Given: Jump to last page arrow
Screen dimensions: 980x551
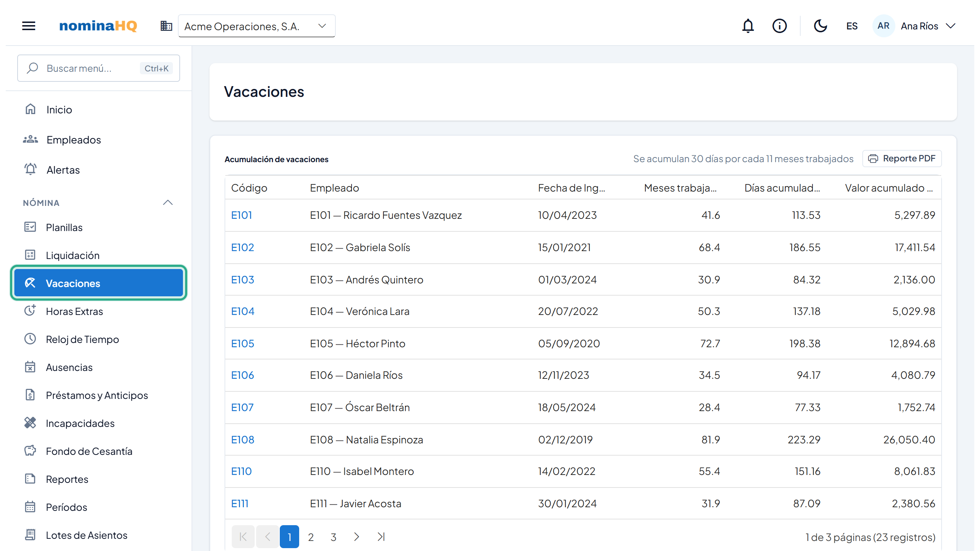Looking at the screenshot, I should (x=381, y=537).
